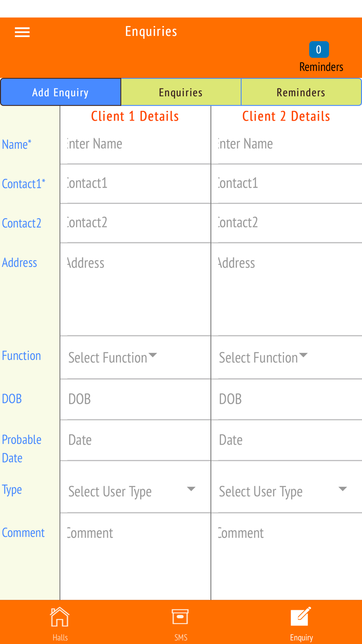Open the hamburger menu icon
This screenshot has width=362, height=644.
22,32
